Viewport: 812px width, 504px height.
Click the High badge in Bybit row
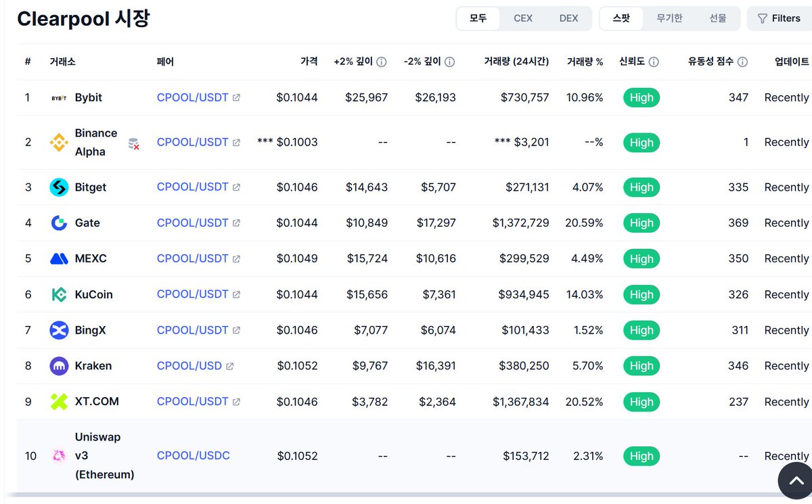tap(641, 97)
